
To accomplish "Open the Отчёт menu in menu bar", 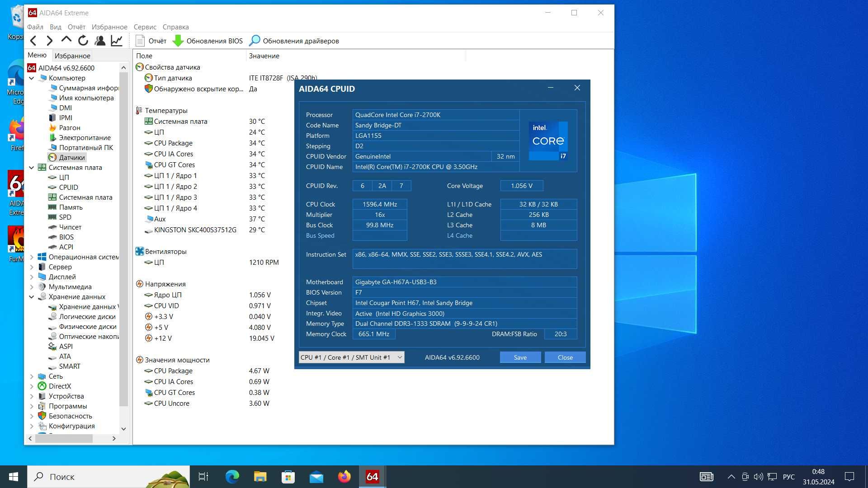I will coord(76,27).
